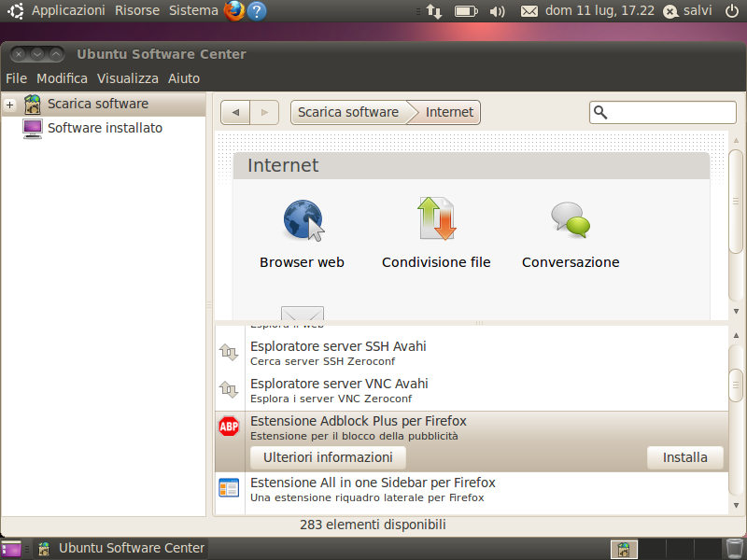Select Esploratore server VNC Avahi entry
747x560 pixels.
point(472,390)
